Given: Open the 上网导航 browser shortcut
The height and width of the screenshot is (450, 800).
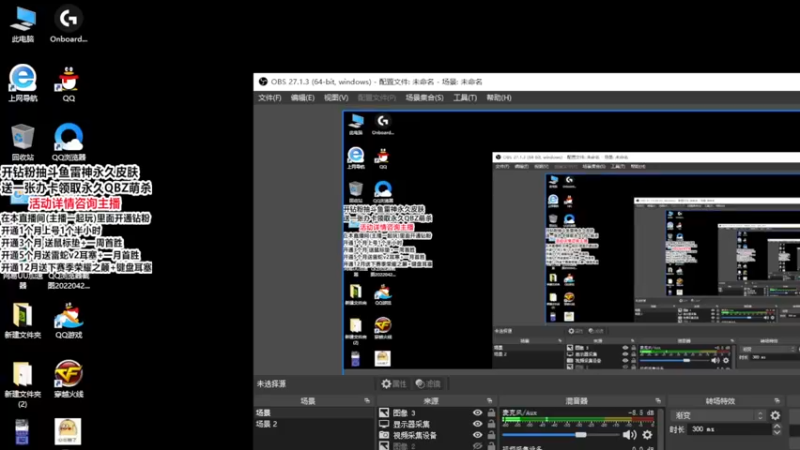Looking at the screenshot, I should [x=23, y=83].
